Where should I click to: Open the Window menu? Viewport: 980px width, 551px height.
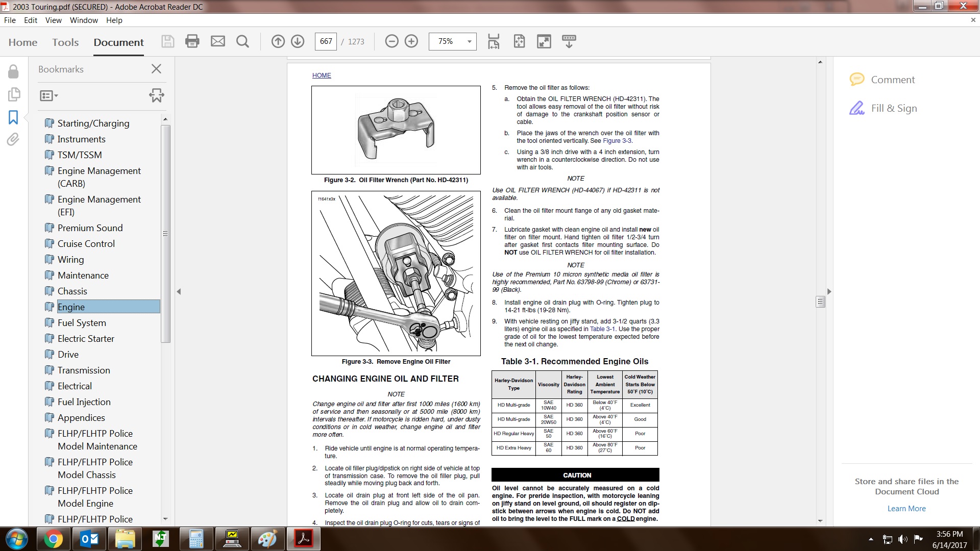click(84, 20)
